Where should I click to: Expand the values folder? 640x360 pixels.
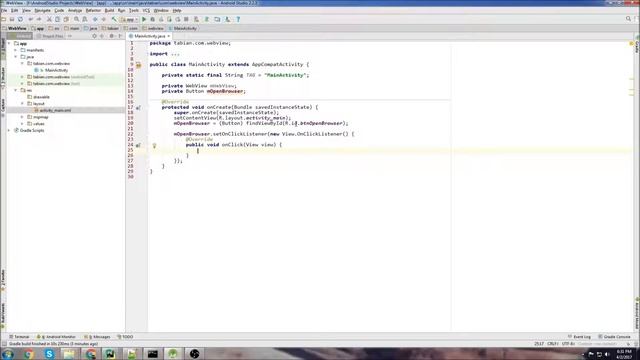pos(22,124)
